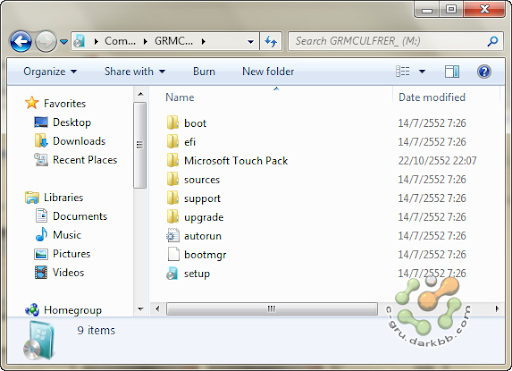
Task: Expand the arrow before GRMC... breadcrumb
Action: click(145, 42)
